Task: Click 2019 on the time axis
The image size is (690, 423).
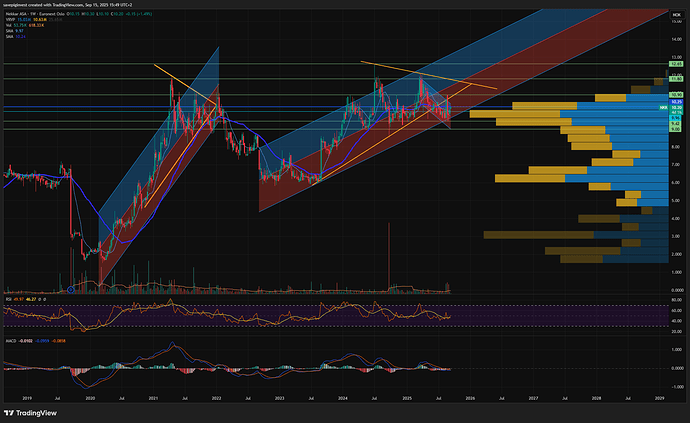Action: [27, 398]
